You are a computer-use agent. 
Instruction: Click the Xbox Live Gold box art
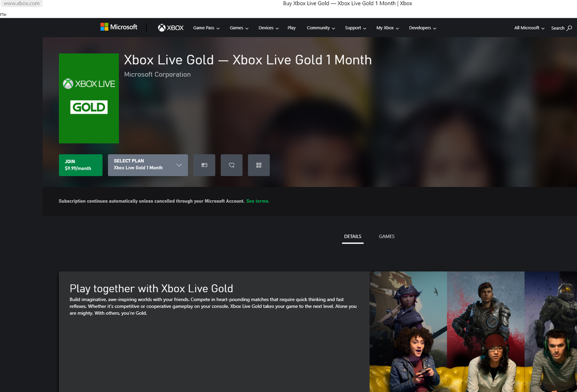pos(88,98)
